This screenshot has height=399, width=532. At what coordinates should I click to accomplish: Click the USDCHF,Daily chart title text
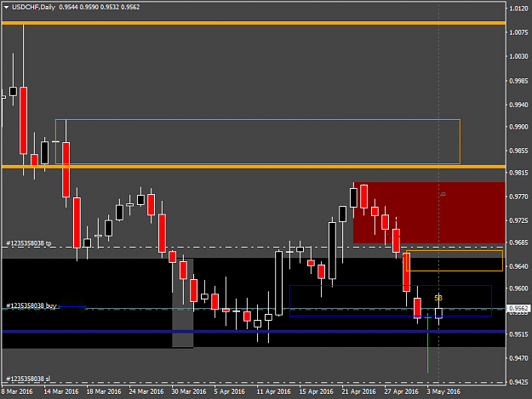click(x=33, y=7)
